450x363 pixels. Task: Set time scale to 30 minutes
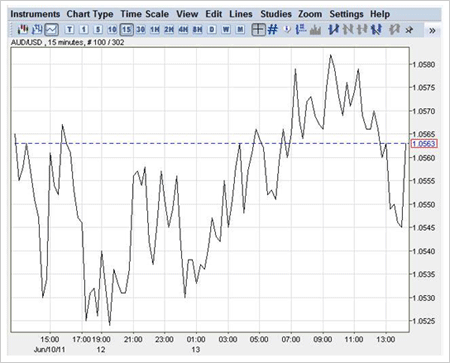coord(141,30)
